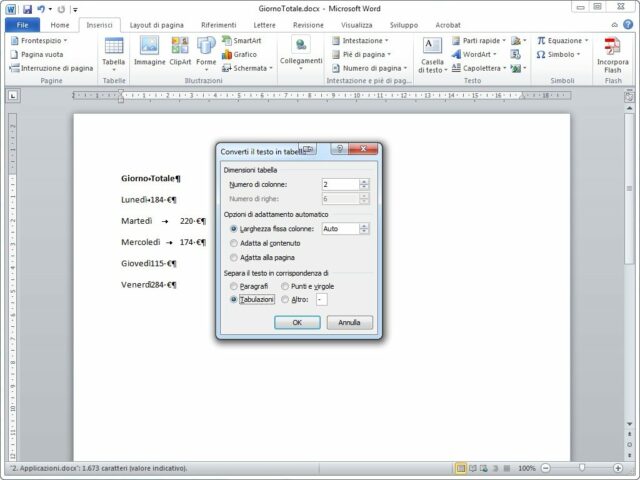Click the SmartArt icon

tap(241, 40)
